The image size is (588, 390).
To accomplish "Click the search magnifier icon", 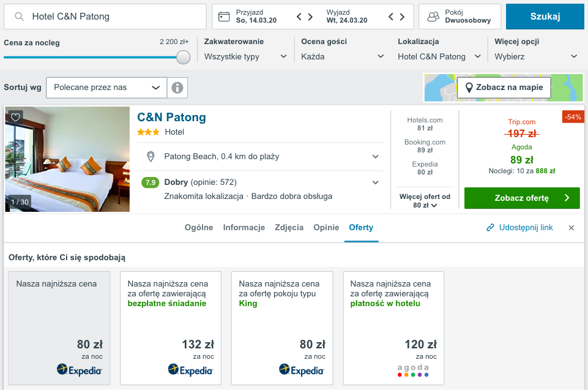I will (19, 17).
